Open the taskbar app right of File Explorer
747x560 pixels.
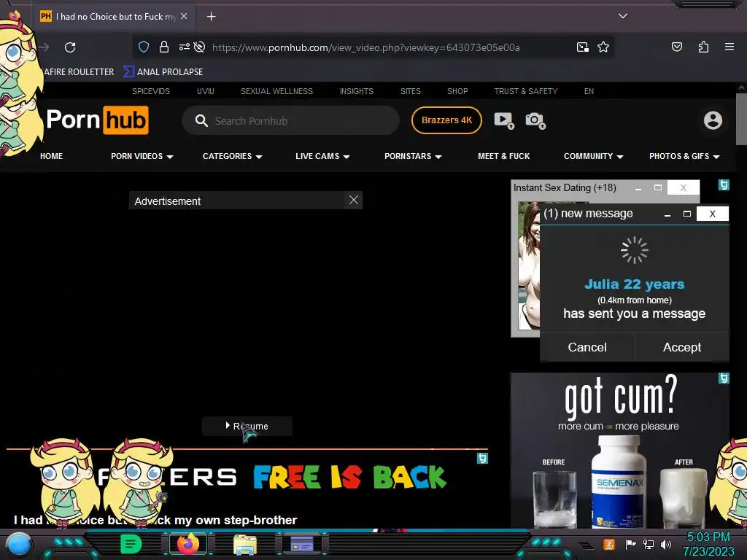(x=301, y=543)
